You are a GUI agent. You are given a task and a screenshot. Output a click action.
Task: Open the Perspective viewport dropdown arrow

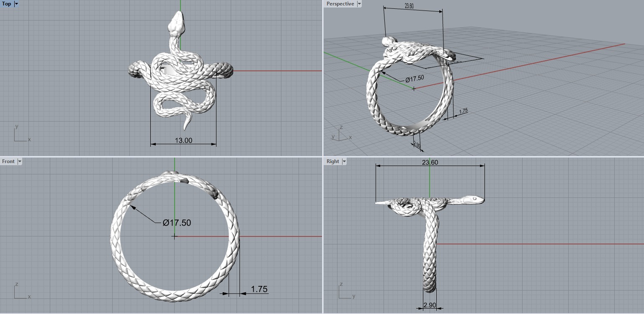pyautogui.click(x=359, y=4)
